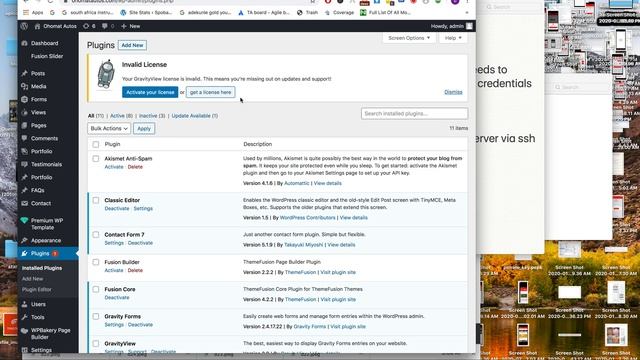Open the Media library icon
Image resolution: width=640 pixels, height=360 pixels.
coord(24,86)
